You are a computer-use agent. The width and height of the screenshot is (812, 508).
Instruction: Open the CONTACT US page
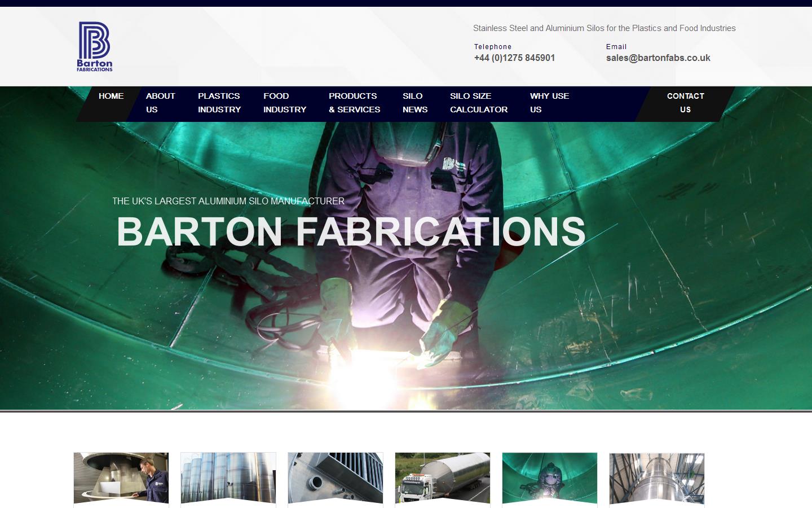click(685, 103)
